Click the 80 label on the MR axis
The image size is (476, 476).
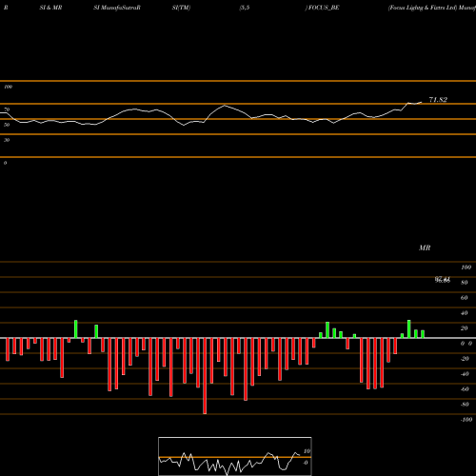click(465, 283)
